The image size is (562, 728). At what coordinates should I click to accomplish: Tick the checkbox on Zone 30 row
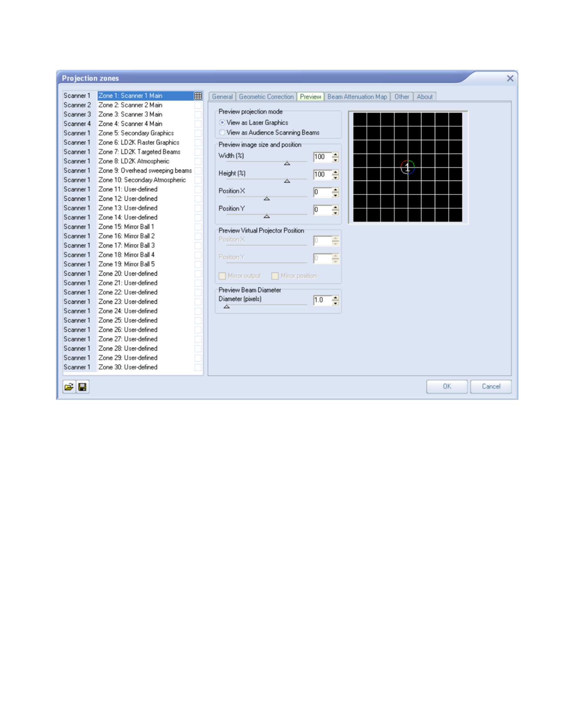[x=198, y=367]
